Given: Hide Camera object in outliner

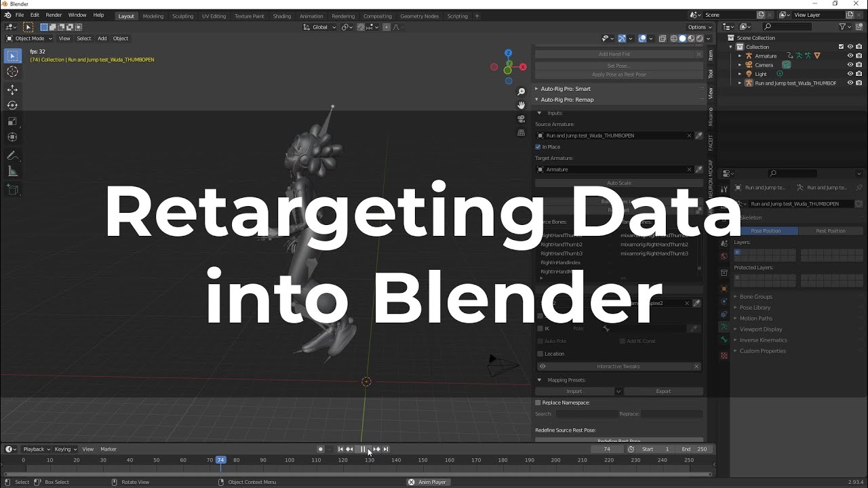Looking at the screenshot, I should [850, 65].
